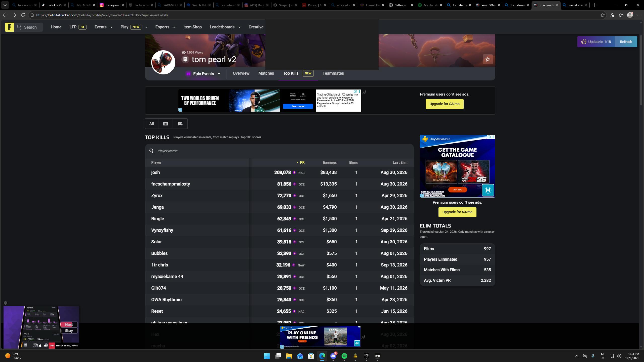Screen dimensions: 644x362
Task: Favorite the profile with the star icon
Action: 488,59
